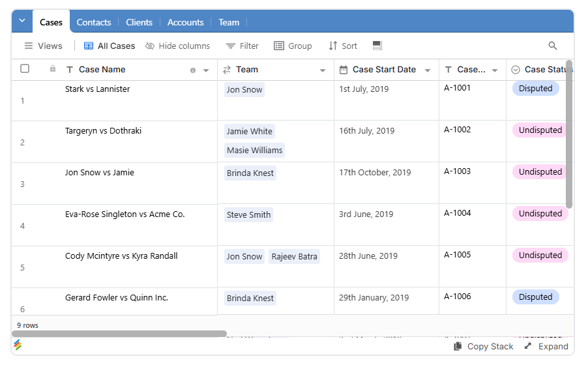Viewport: 588px width, 365px height.
Task: Click the select-type icon on Case Status header
Action: (x=516, y=70)
